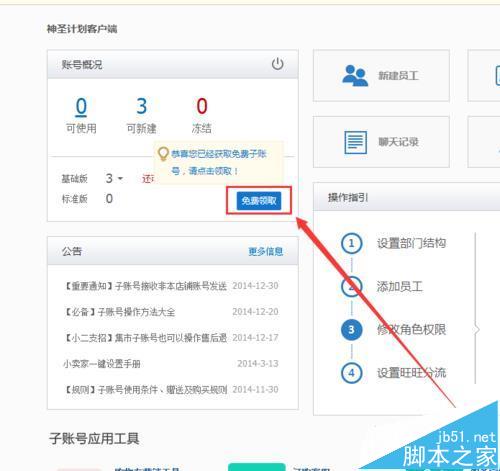Click 设置部门结构 step label
The width and height of the screenshot is (500, 471).
(411, 243)
